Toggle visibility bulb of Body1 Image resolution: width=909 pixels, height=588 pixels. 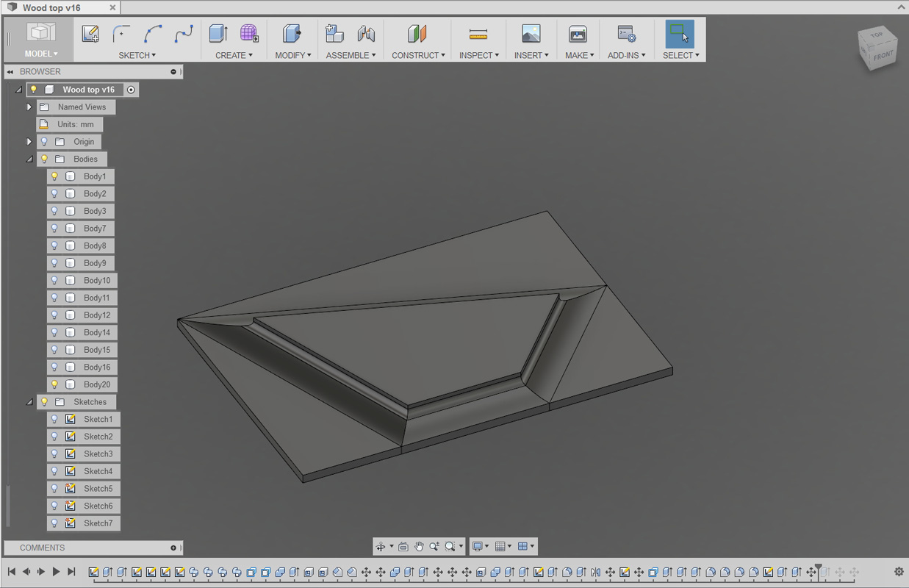54,176
